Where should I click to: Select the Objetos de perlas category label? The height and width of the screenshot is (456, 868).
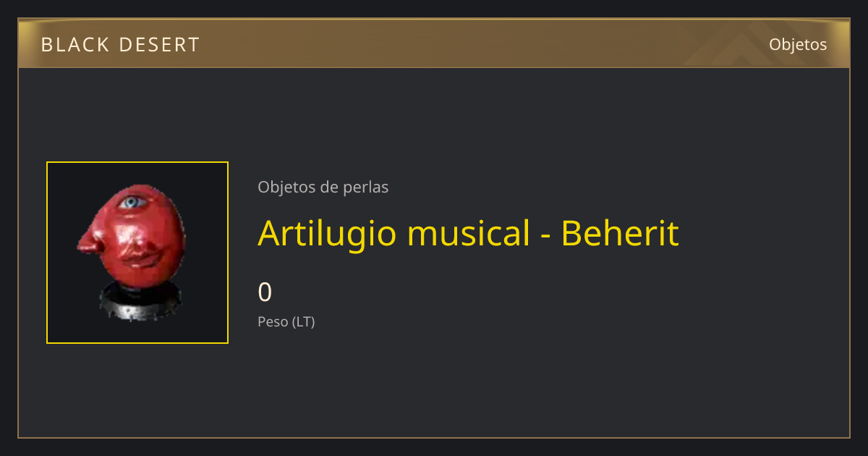pos(323,187)
